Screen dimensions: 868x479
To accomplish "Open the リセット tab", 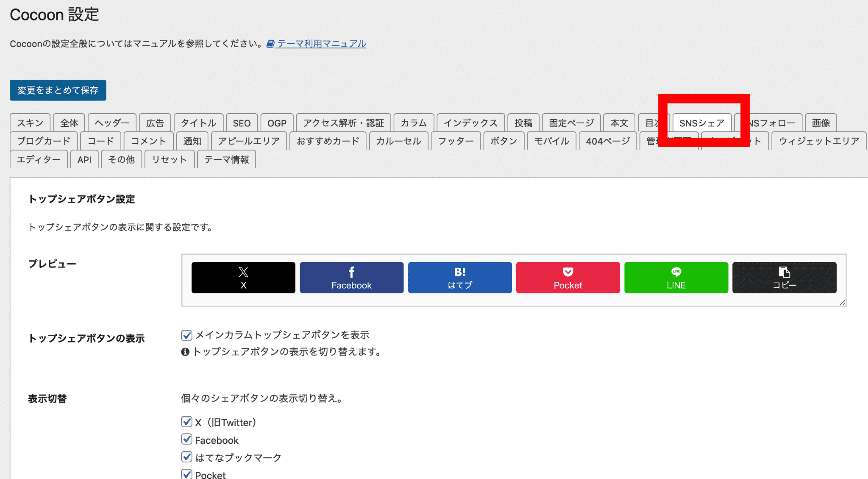I will point(170,159).
